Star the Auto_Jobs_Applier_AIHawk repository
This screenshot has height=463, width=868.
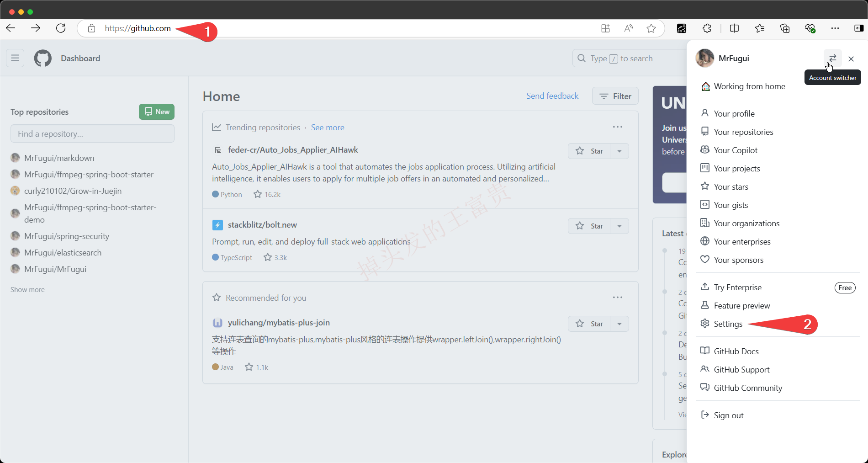589,151
